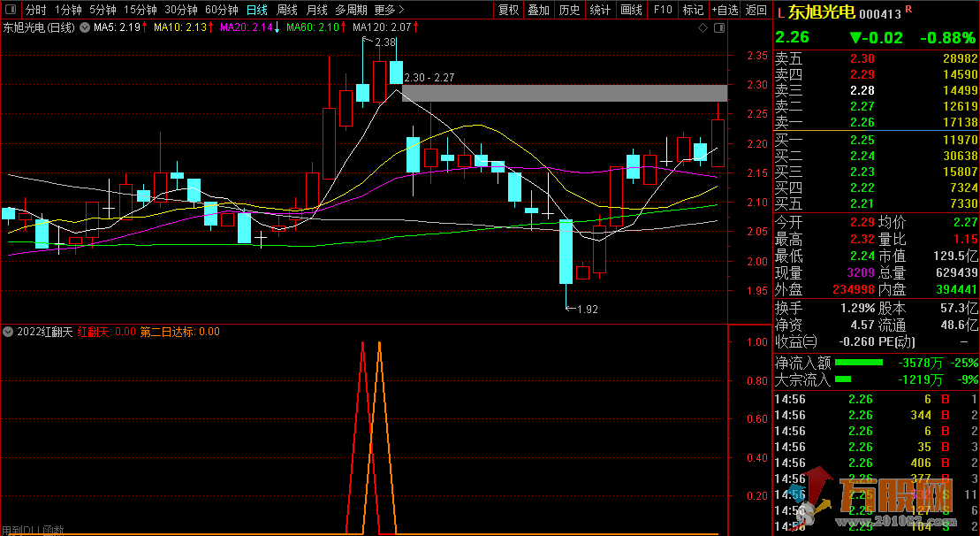980x536 pixels.
Task: Open the 历史 history button
Action: [569, 10]
